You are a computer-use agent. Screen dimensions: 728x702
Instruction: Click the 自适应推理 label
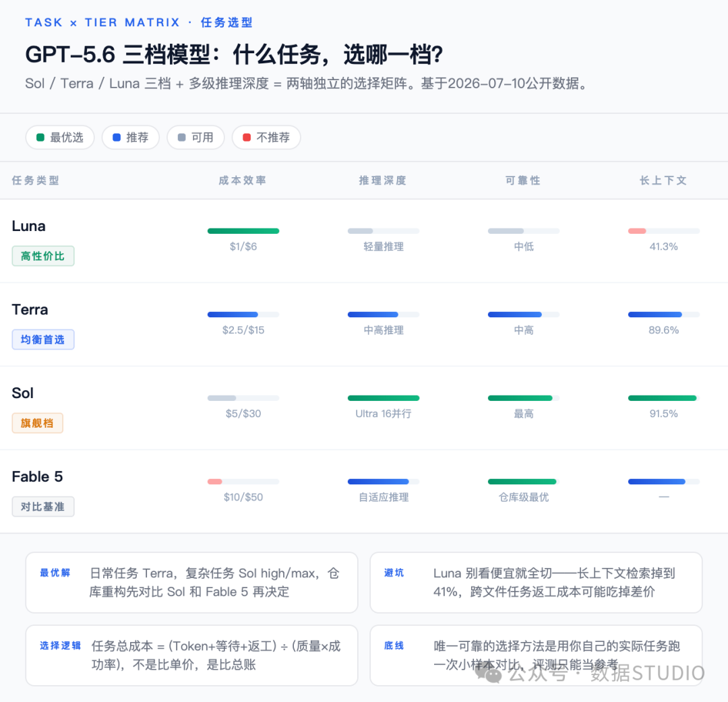pyautogui.click(x=384, y=497)
